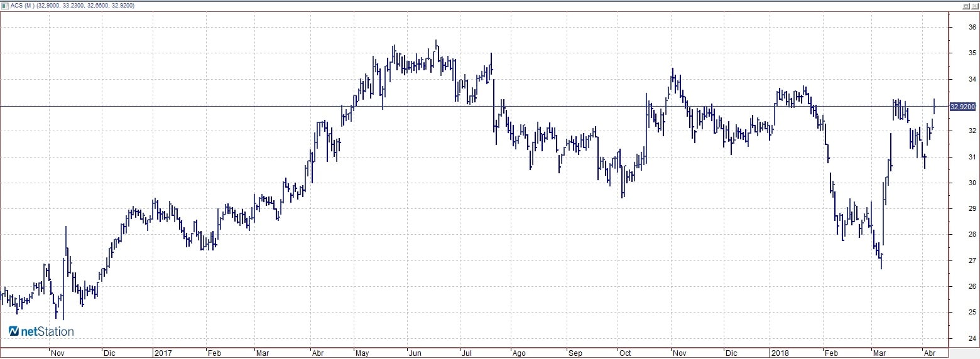Click the Jul label on time axis
980x359 pixels.
tap(466, 353)
